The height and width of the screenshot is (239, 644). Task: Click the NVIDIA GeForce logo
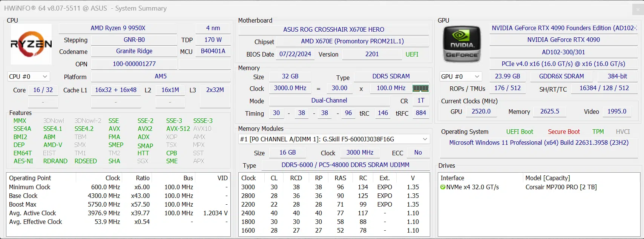(462, 44)
